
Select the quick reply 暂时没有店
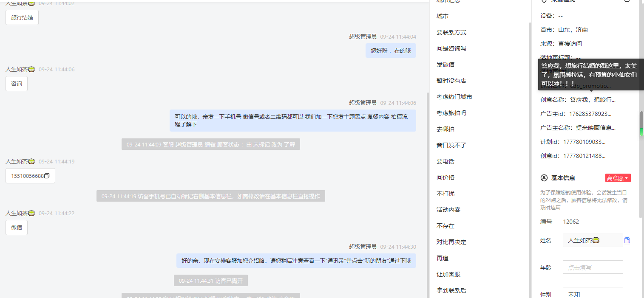click(451, 81)
